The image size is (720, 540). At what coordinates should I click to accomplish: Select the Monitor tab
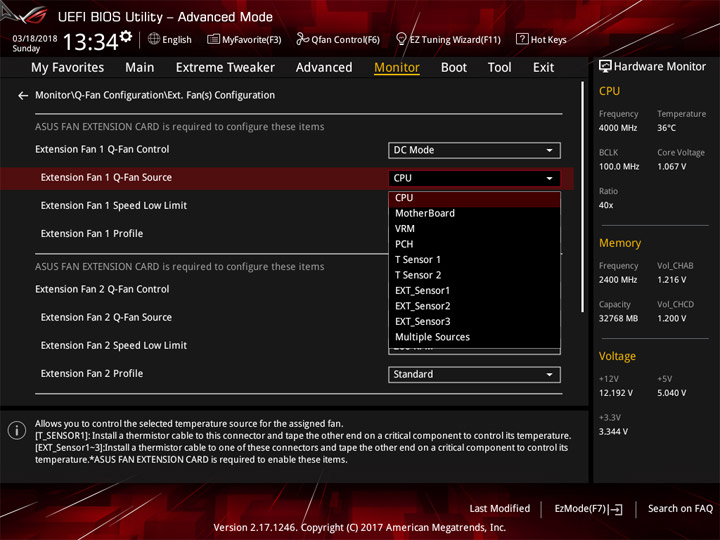pyautogui.click(x=397, y=68)
